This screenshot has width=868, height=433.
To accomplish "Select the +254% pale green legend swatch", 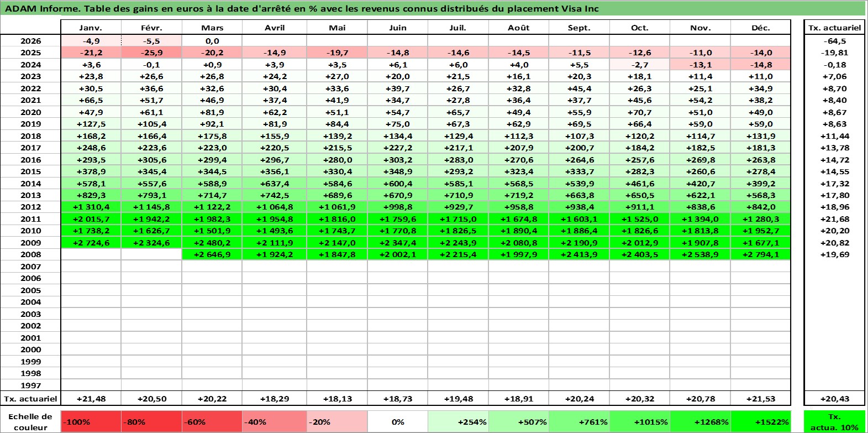I will point(458,421).
